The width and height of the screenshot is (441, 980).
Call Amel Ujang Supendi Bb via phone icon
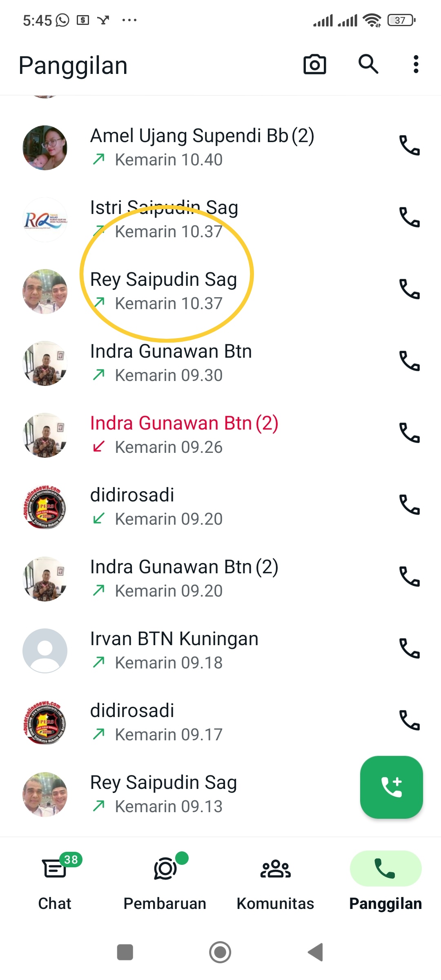(x=409, y=146)
